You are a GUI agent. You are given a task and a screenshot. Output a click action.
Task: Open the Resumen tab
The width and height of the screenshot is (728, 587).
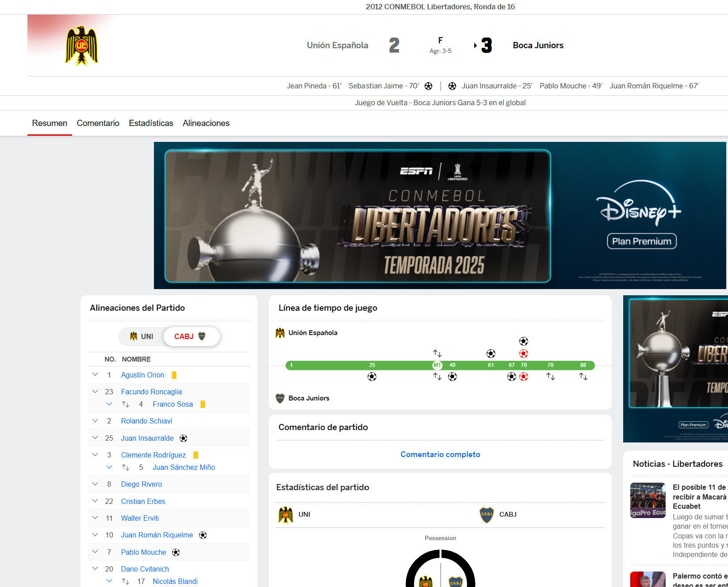click(50, 123)
